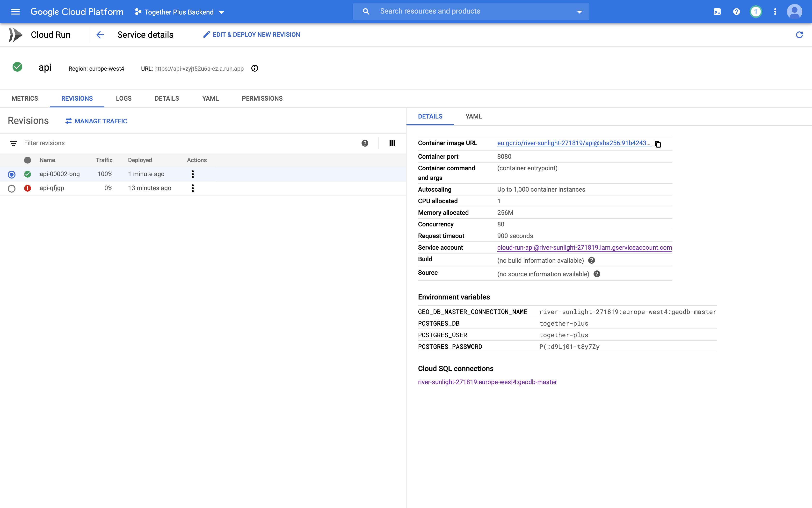The width and height of the screenshot is (812, 508).
Task: Focus the Filter revisions input
Action: [x=188, y=143]
